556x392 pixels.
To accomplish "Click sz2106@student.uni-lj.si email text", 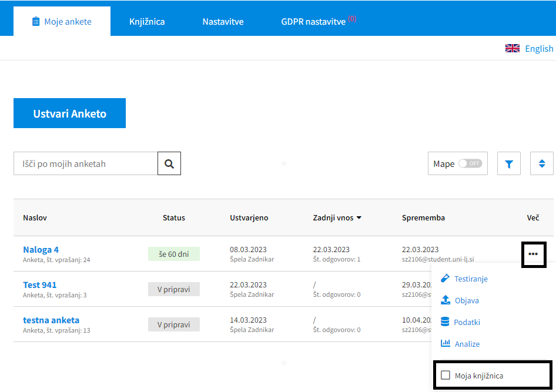I will point(438,259).
